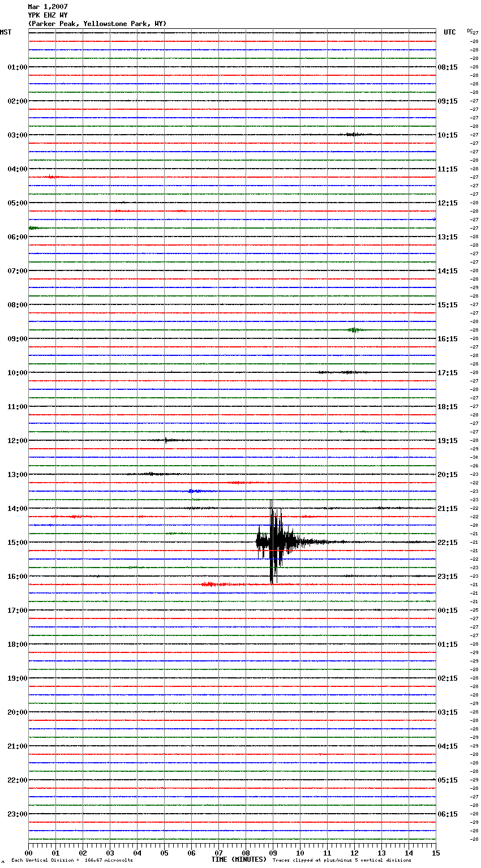
Task: Click the MST "08:00" hour label
Action: pos(18,305)
